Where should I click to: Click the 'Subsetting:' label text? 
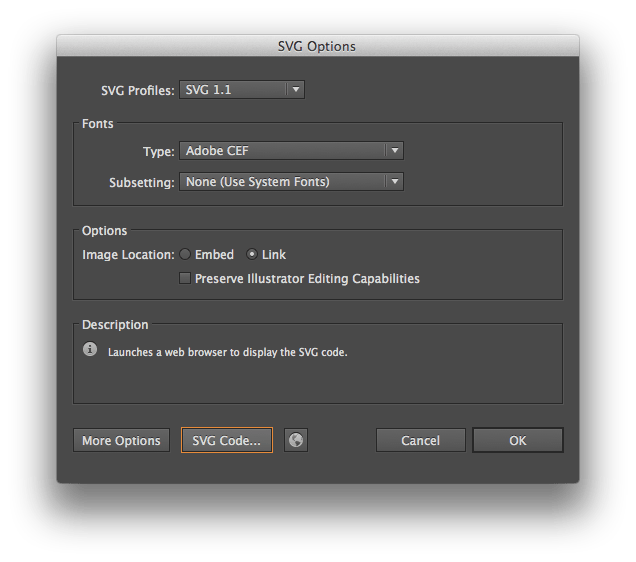(x=141, y=182)
